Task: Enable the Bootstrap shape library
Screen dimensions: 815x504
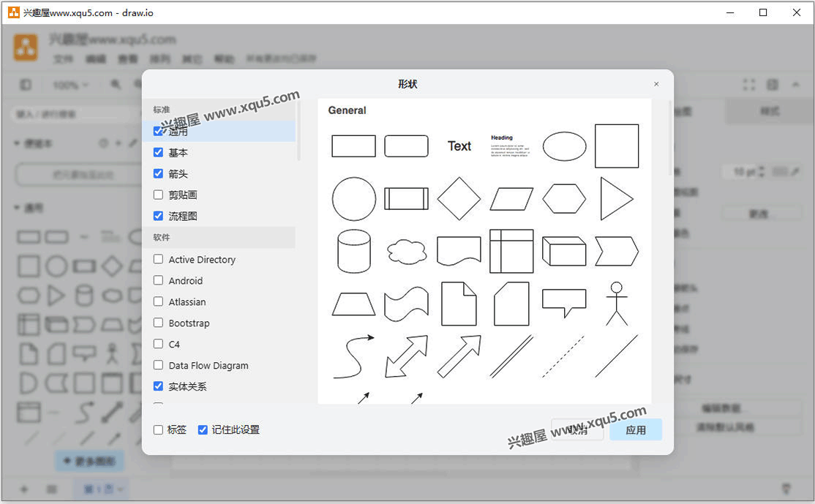Action: [x=158, y=323]
